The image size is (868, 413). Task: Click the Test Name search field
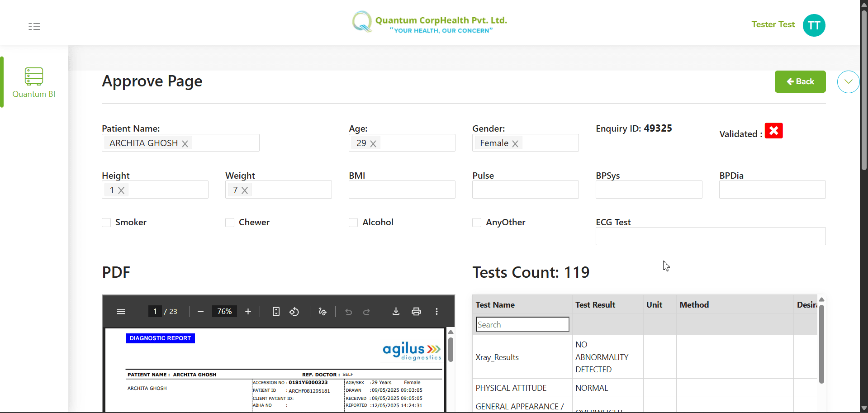(x=522, y=324)
